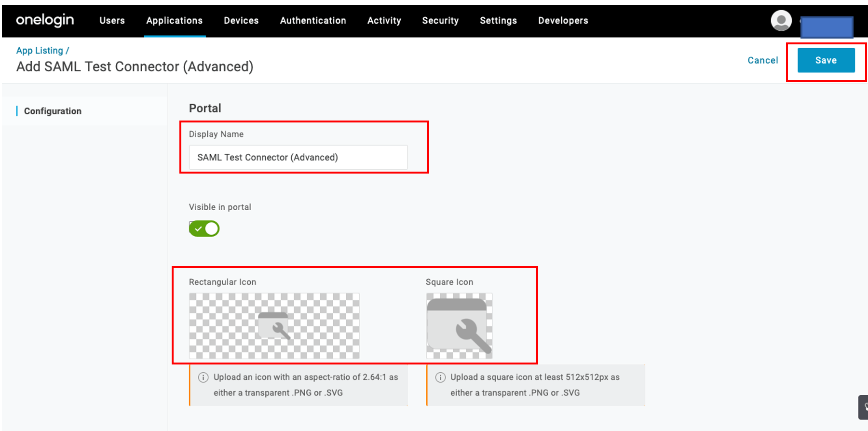868x431 pixels.
Task: Click the info icon beside the square icon hint
Action: pyautogui.click(x=440, y=377)
